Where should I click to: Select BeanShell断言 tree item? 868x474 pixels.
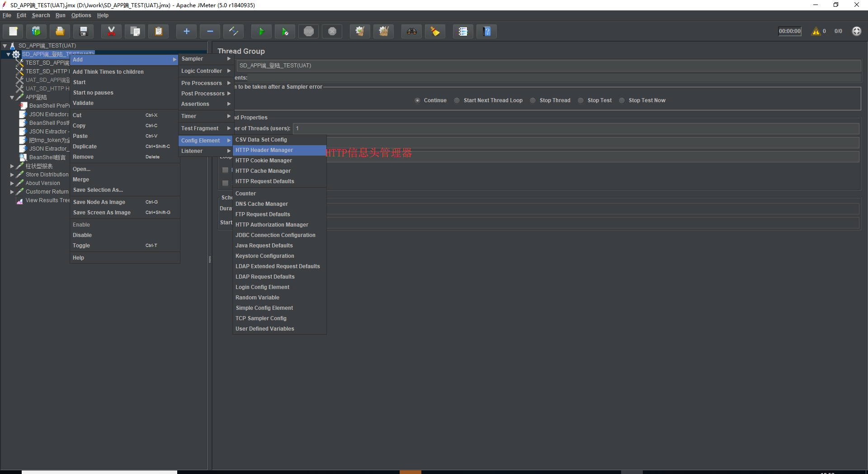[x=47, y=157]
